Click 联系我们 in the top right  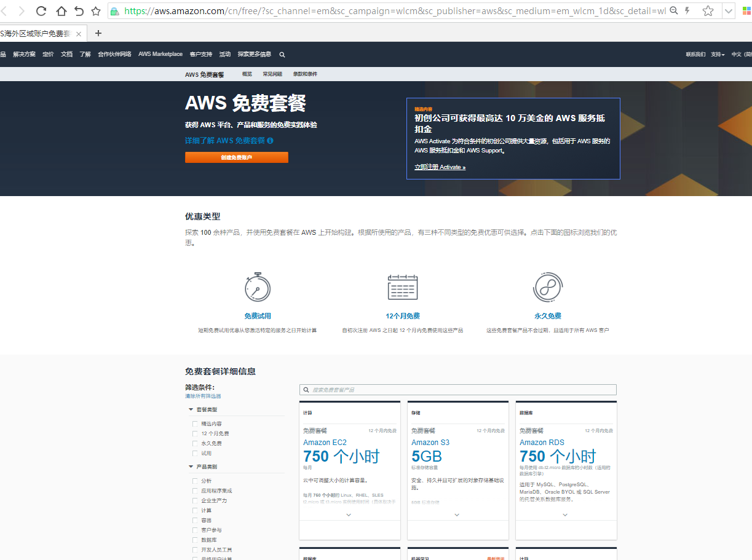(695, 55)
